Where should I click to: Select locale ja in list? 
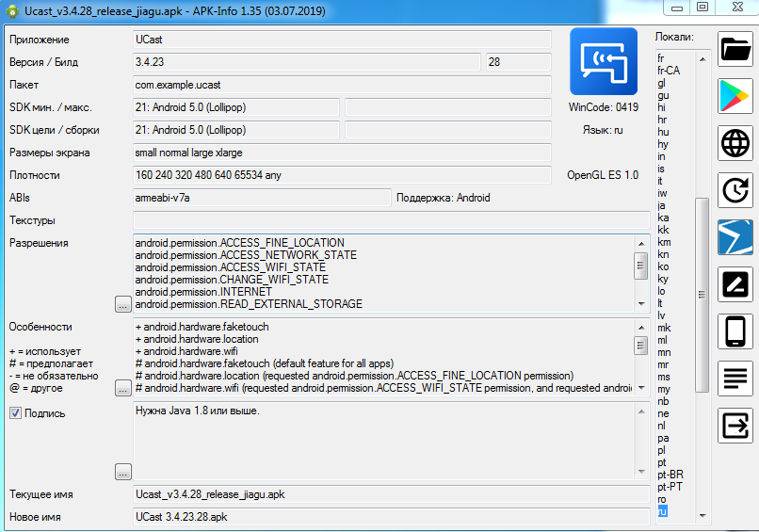(x=661, y=205)
